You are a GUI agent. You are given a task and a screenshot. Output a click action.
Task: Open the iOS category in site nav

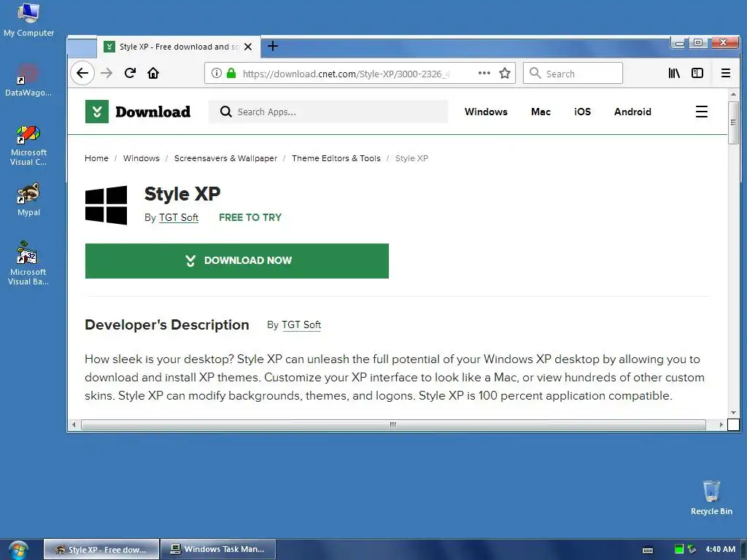[x=582, y=112]
